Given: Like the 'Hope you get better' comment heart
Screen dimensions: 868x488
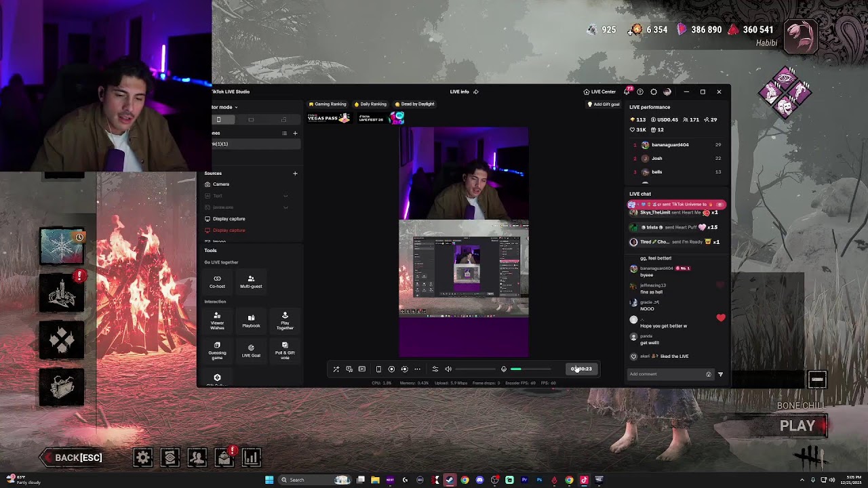Looking at the screenshot, I should point(720,318).
